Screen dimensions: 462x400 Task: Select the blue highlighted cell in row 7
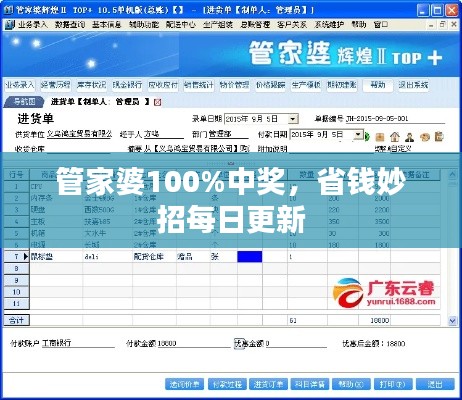(250, 257)
